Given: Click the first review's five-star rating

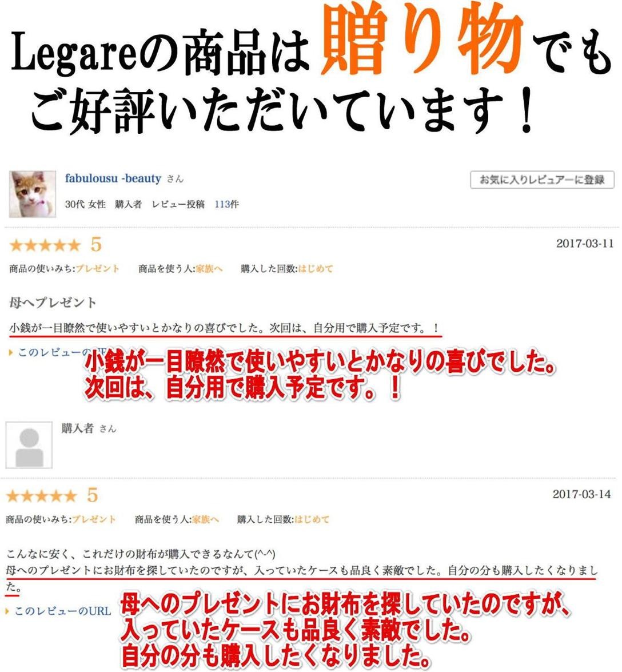Looking at the screenshot, I should [45, 245].
